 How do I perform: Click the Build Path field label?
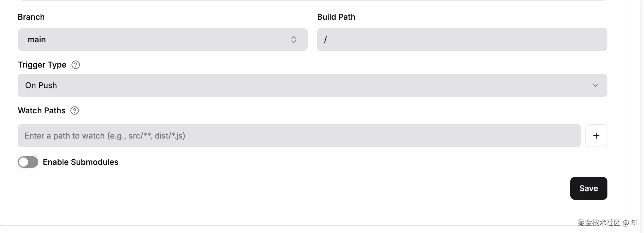tap(336, 17)
